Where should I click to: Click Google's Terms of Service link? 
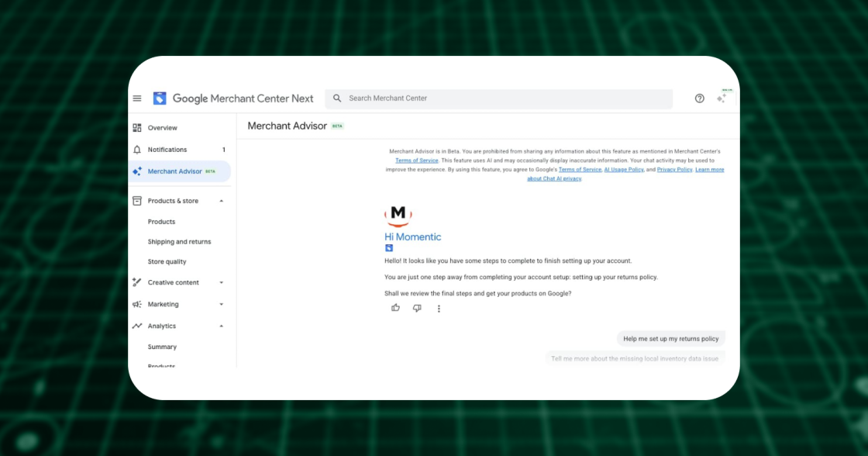580,170
